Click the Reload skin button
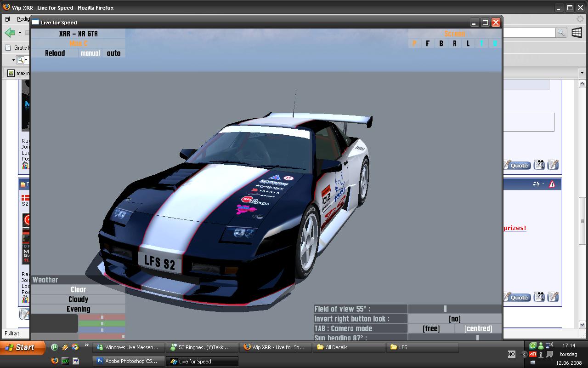The height and width of the screenshot is (368, 588). coord(55,53)
